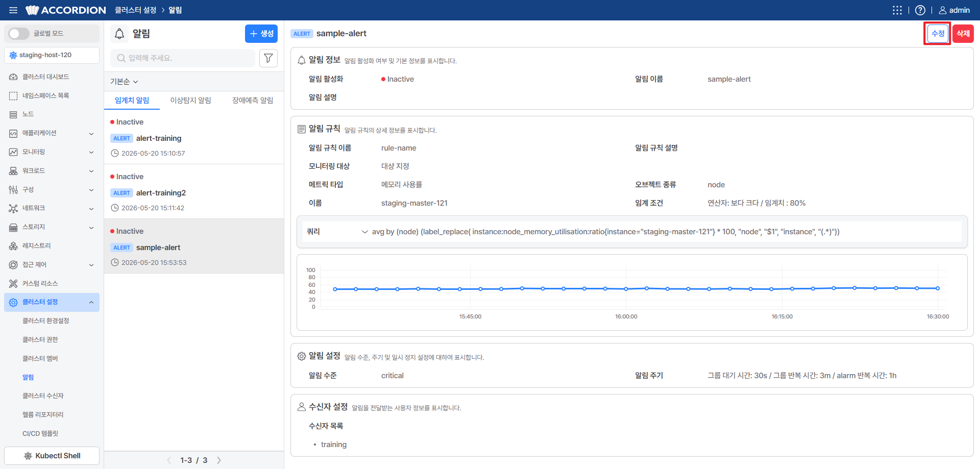980x469 pixels.
Task: Launch Kubectl Shell
Action: (52, 456)
